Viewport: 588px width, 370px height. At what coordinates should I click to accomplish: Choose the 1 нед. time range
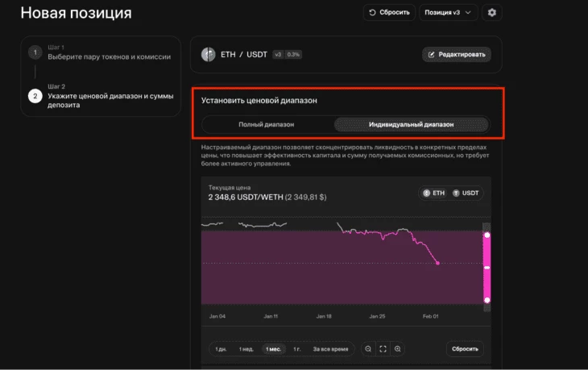[246, 349]
